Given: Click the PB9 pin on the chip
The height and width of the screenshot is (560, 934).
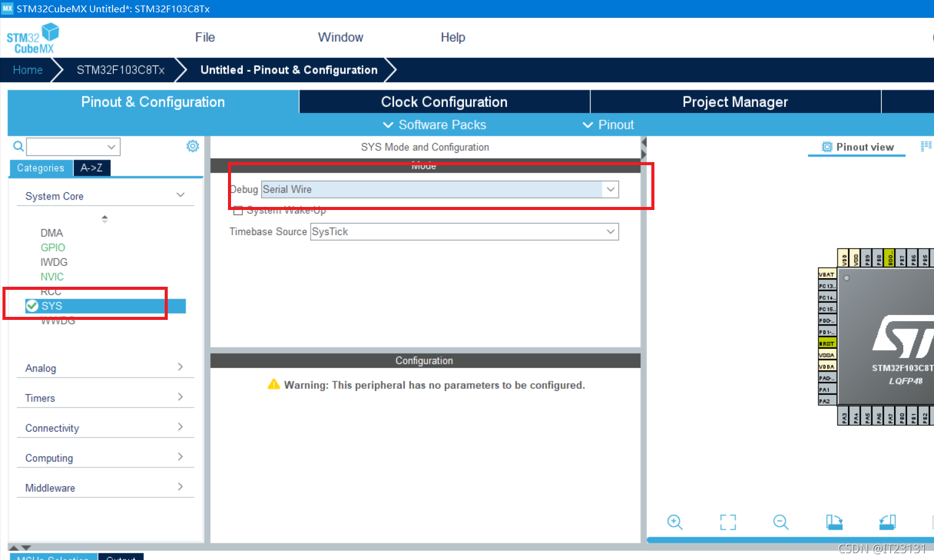Looking at the screenshot, I should coord(868,258).
